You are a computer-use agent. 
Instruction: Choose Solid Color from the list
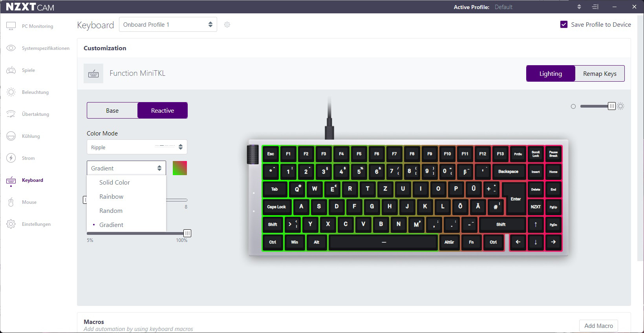coord(126,182)
